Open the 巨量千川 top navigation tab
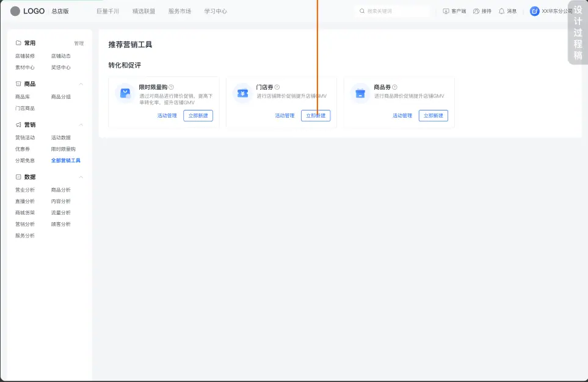 coord(107,11)
